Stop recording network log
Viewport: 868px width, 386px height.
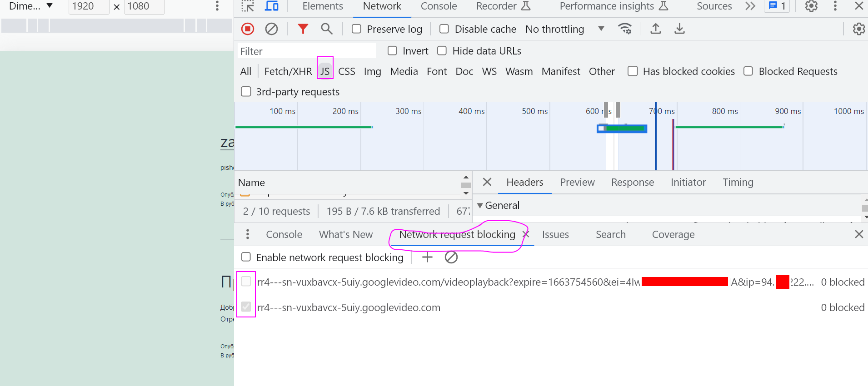[248, 29]
